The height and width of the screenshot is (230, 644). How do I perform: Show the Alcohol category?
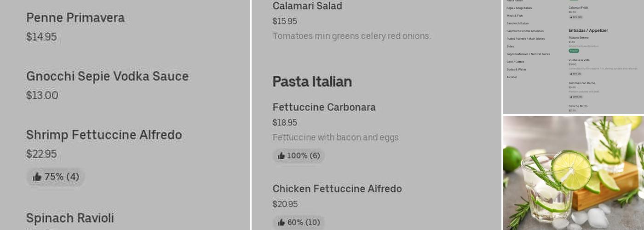tap(512, 77)
